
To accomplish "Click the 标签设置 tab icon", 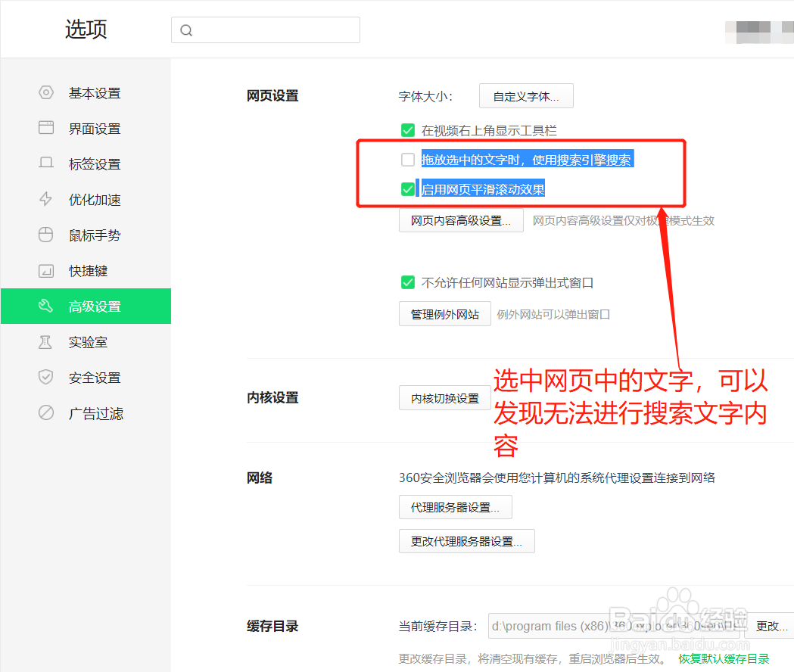I will [x=46, y=163].
